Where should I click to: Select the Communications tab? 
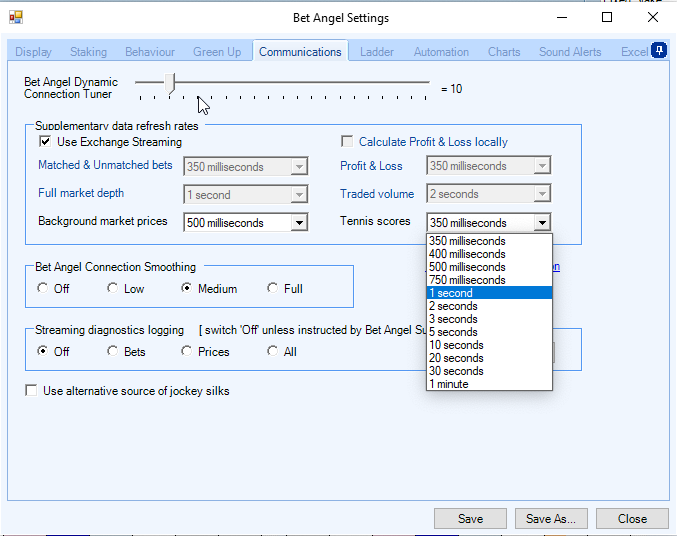click(x=300, y=52)
